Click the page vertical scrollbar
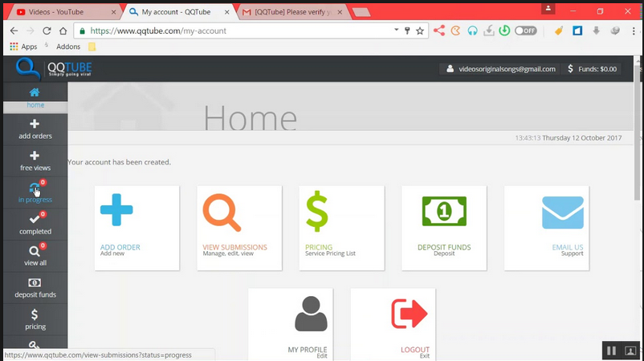The width and height of the screenshot is (644, 361). (638, 132)
